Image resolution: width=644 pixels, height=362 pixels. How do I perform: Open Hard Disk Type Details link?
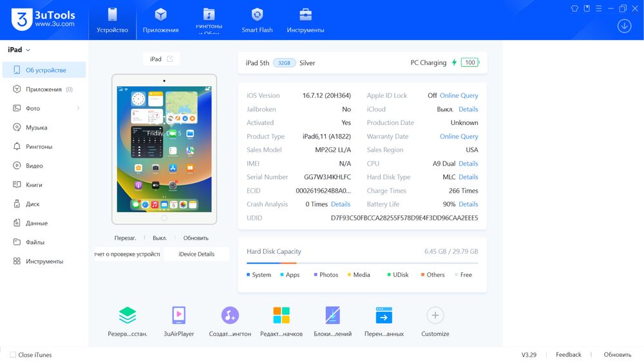coord(468,177)
